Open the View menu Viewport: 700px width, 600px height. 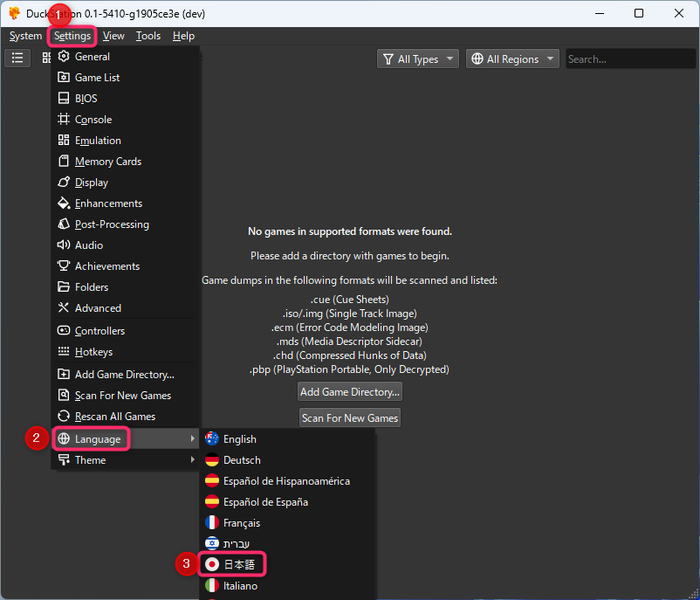coord(113,36)
